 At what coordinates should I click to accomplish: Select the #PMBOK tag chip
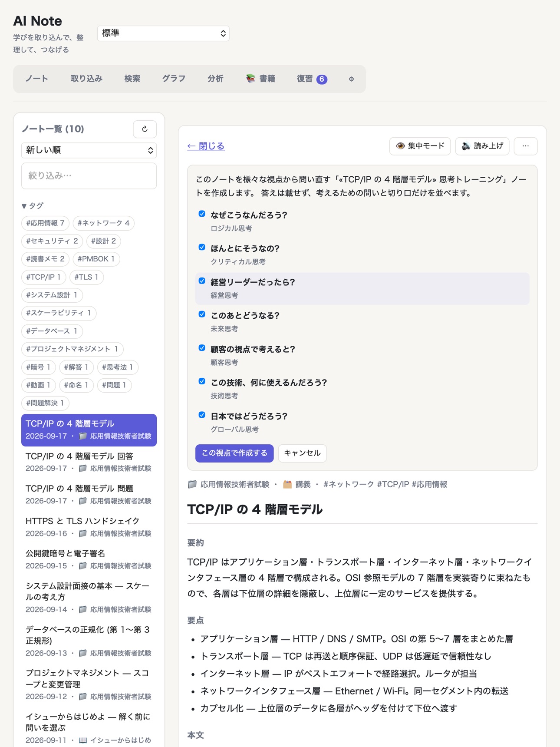pyautogui.click(x=96, y=259)
